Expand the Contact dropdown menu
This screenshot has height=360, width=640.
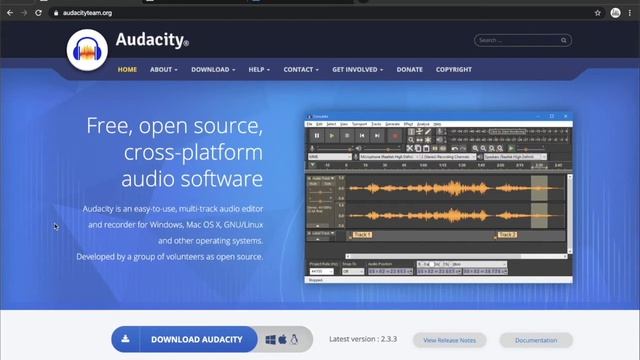click(301, 69)
